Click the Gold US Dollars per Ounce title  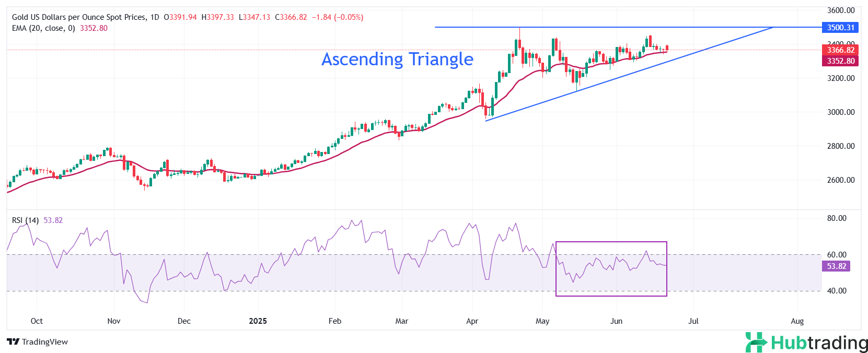(x=79, y=17)
